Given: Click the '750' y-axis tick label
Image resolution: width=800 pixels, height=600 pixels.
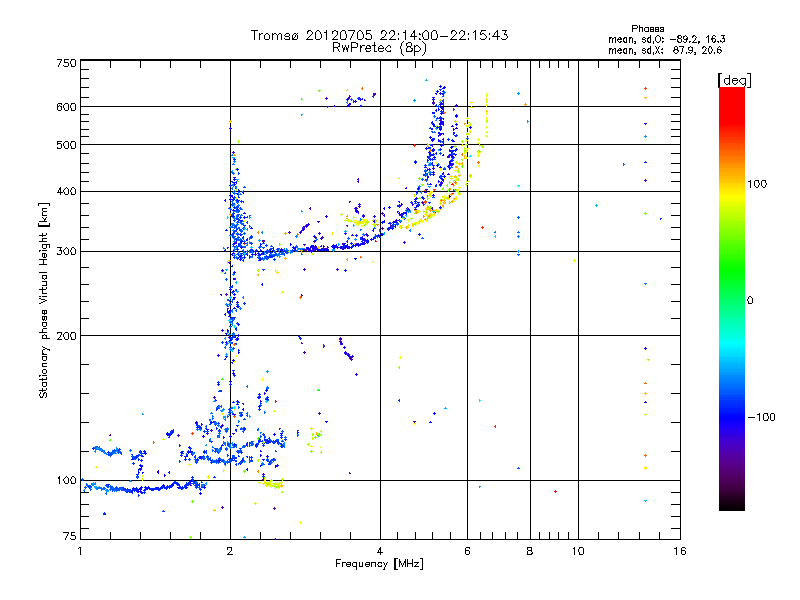Looking at the screenshot, I should [x=66, y=63].
